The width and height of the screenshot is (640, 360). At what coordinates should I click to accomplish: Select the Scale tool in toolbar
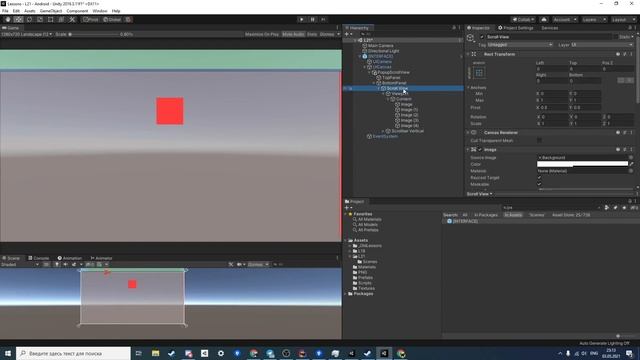click(x=40, y=20)
